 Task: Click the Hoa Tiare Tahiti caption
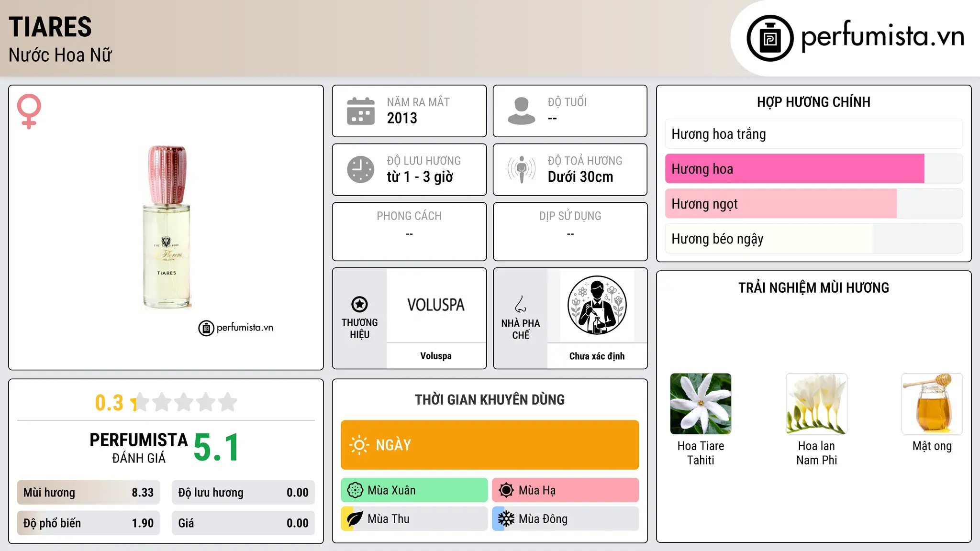701,453
